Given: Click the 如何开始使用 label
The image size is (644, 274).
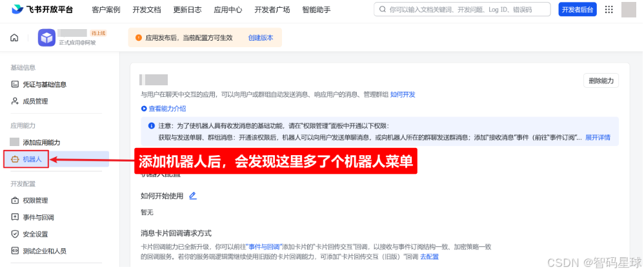Looking at the screenshot, I should coord(162,196).
